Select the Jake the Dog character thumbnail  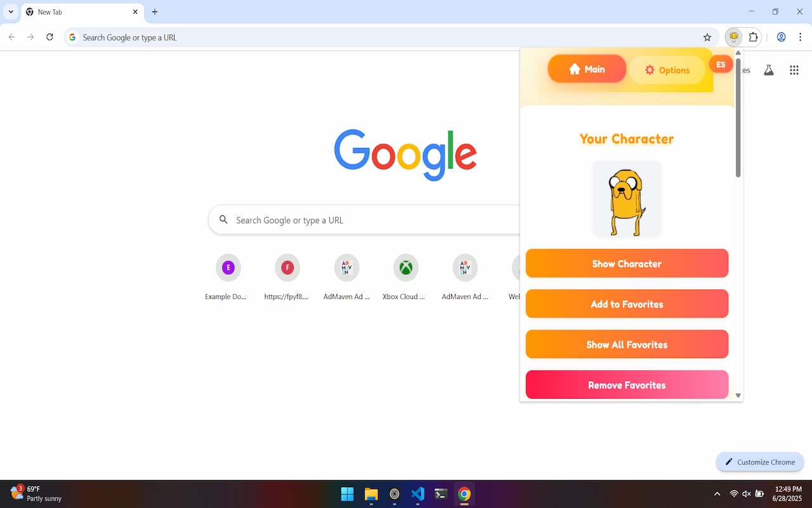click(x=627, y=199)
